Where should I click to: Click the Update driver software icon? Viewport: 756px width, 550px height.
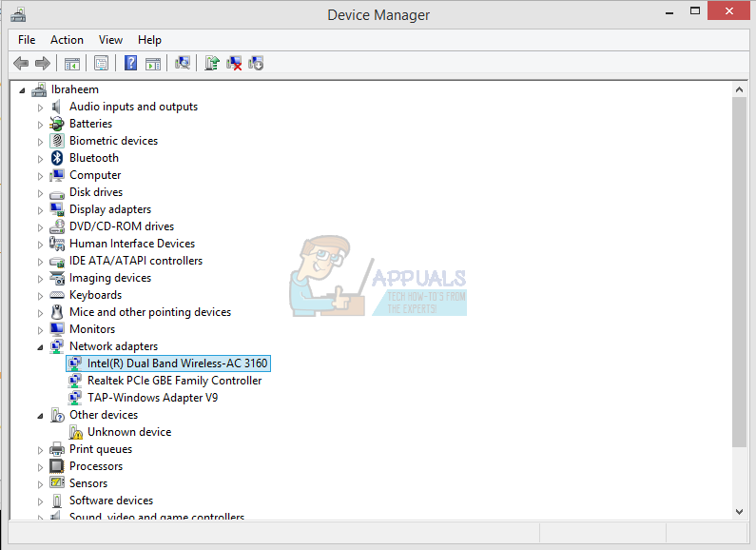click(212, 63)
